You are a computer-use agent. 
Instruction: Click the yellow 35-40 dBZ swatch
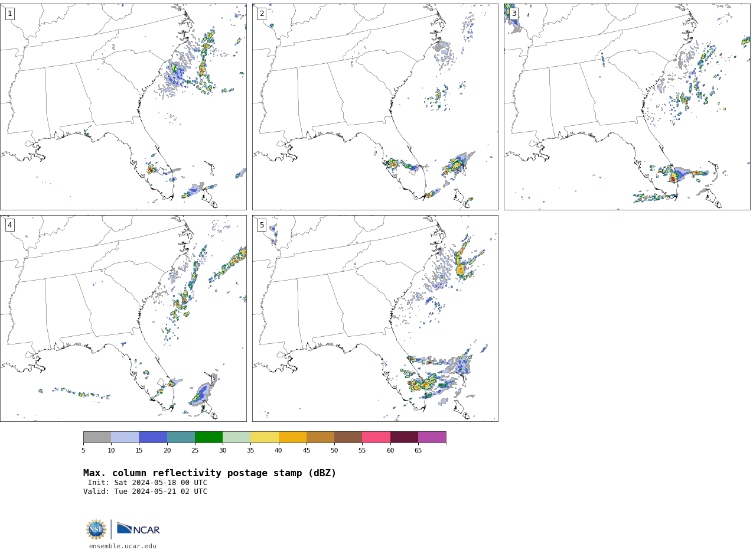coord(265,437)
